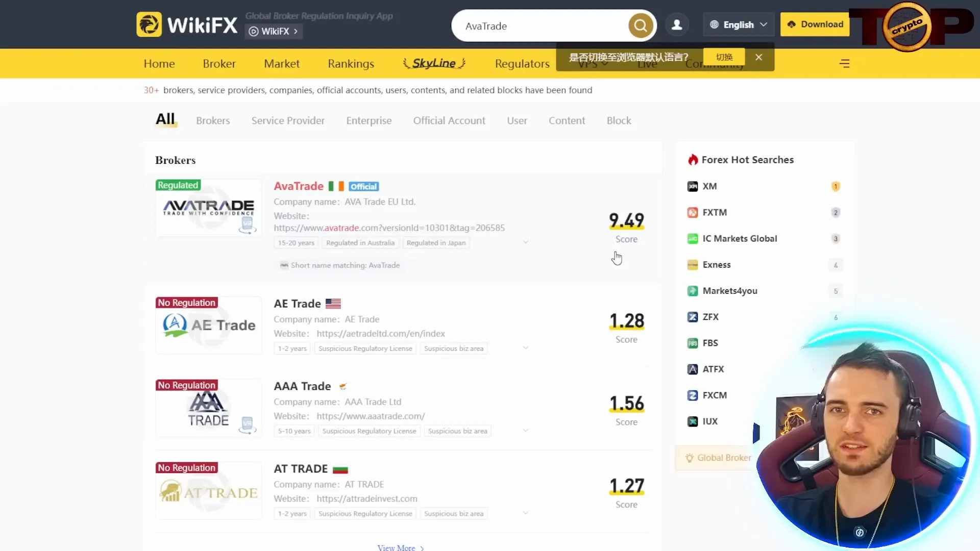Click the AAA Trade Cyprus flag
The width and height of the screenshot is (980, 551).
(x=343, y=386)
